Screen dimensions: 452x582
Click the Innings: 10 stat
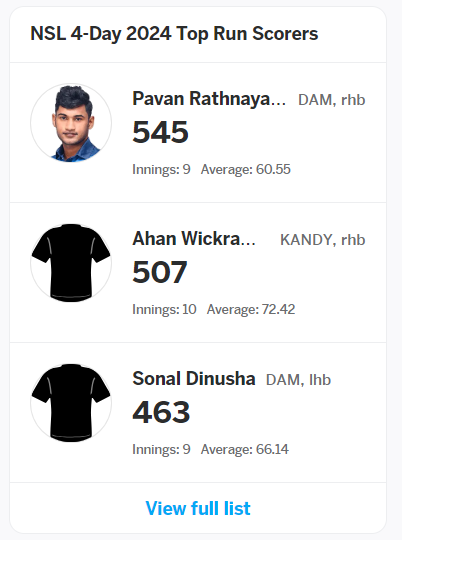(x=164, y=309)
